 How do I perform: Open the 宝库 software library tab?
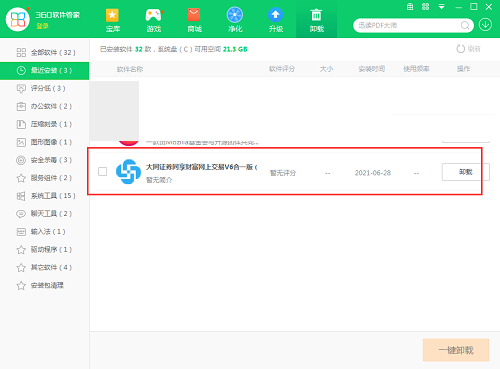pyautogui.click(x=113, y=20)
